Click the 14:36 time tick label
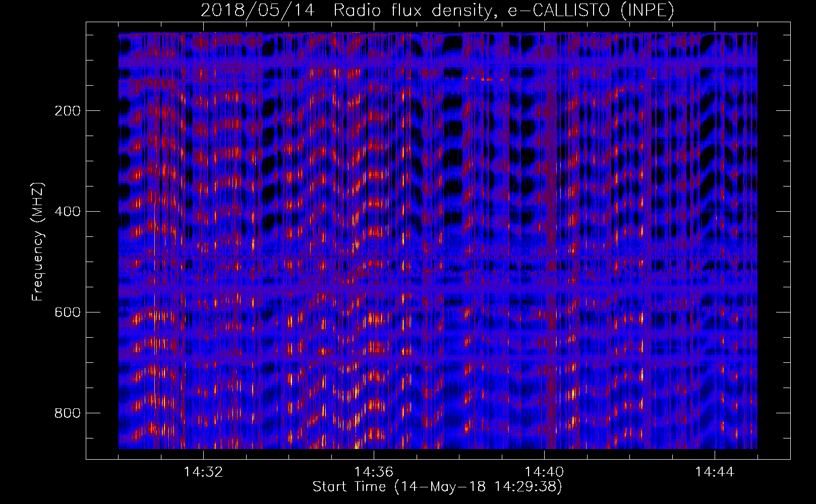This screenshot has height=504, width=816. point(374,472)
